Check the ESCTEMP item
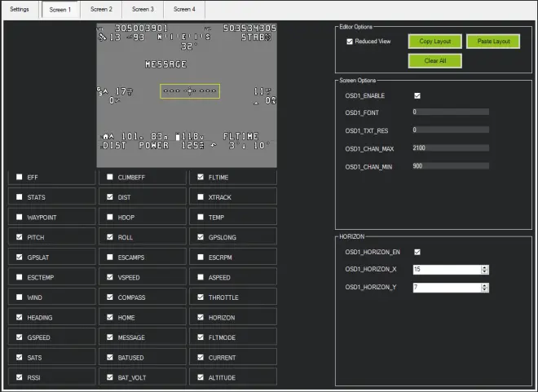The height and width of the screenshot is (392, 538). click(20, 277)
